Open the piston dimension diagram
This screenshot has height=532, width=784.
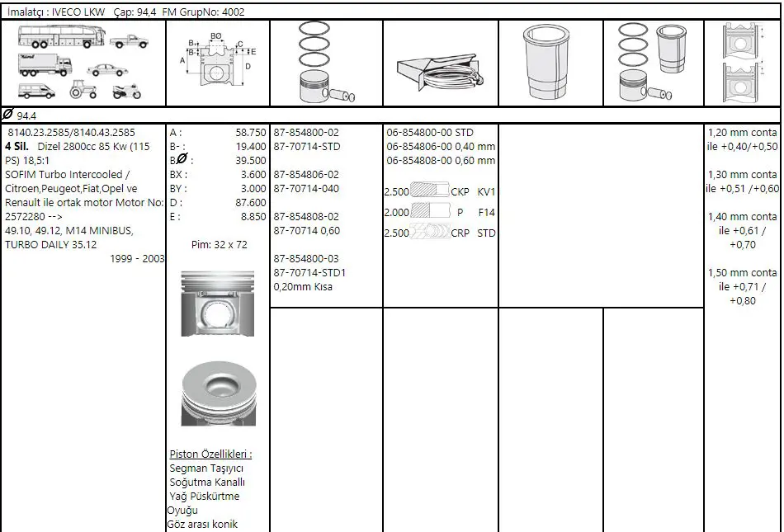218,63
